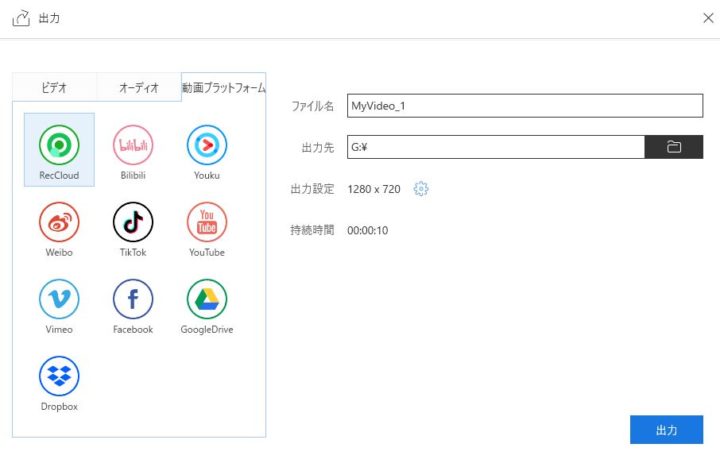Browse output folder with the folder button
Screen dimensions: 720x463
click(673, 147)
